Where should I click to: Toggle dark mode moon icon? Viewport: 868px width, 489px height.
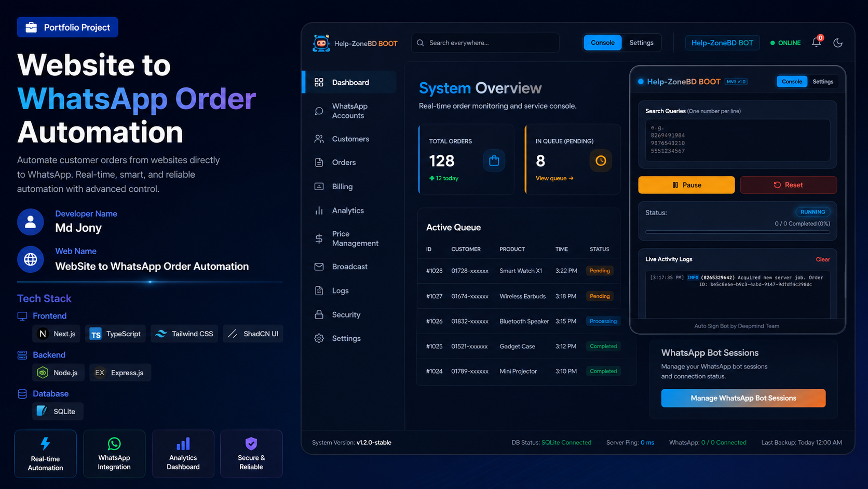tap(838, 43)
